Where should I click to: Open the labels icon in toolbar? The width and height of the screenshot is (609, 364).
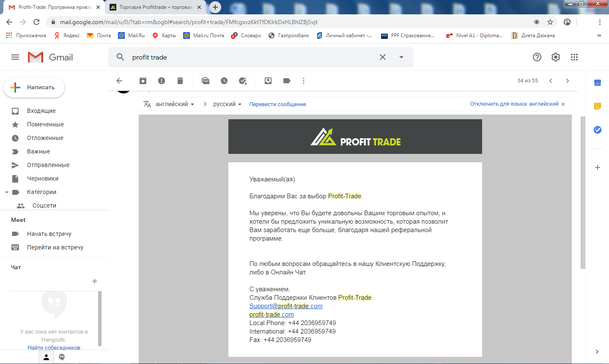(287, 81)
